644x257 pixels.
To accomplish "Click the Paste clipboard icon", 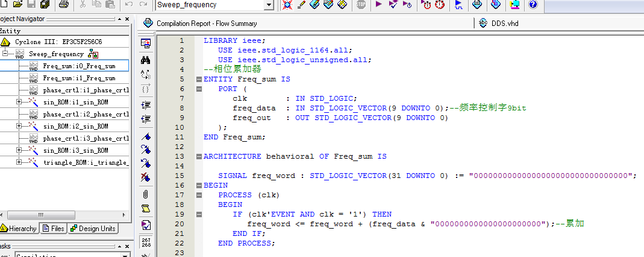I will pyautogui.click(x=110, y=4).
